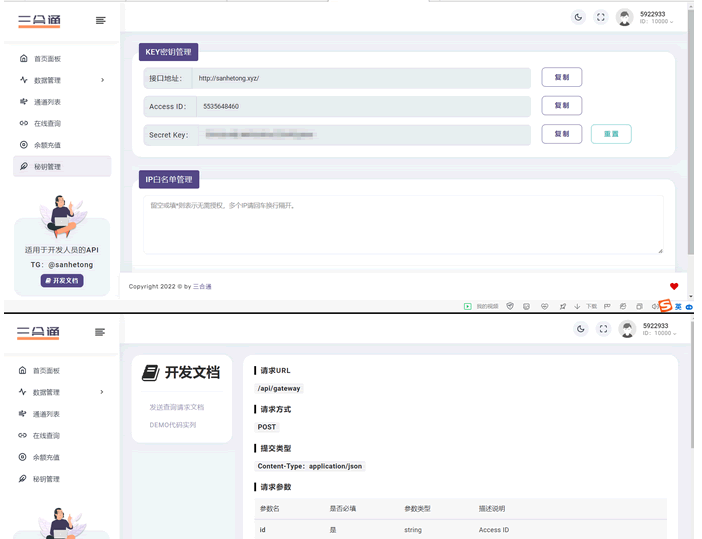Image resolution: width=702 pixels, height=539 pixels.
Task: Open user 5922933 dropdown on 开发文档 page
Action: (656, 329)
